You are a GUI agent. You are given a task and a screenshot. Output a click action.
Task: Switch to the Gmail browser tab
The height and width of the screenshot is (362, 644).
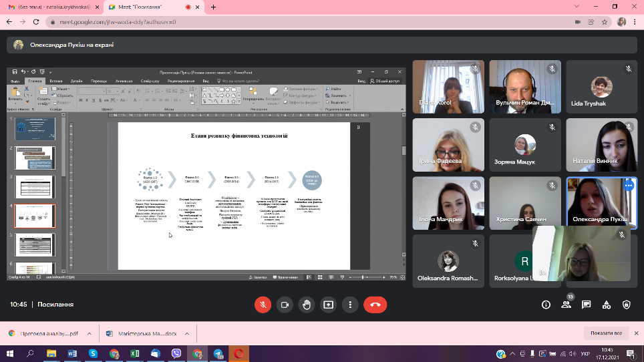47,7
